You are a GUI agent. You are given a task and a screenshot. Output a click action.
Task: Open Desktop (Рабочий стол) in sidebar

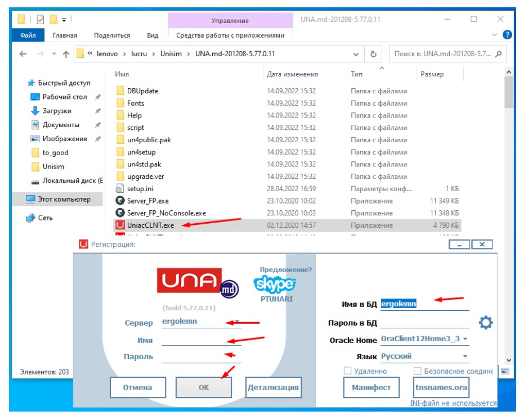point(65,97)
